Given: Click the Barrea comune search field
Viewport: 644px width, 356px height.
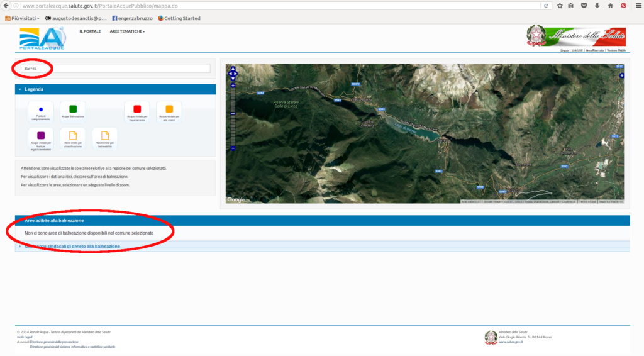Looking at the screenshot, I should point(116,69).
